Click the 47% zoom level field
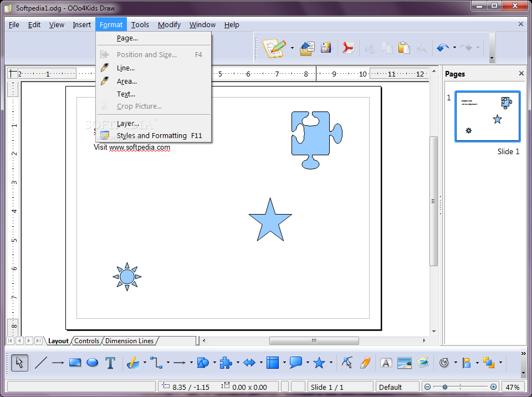Viewport: 532px width, 397px height. [513, 387]
